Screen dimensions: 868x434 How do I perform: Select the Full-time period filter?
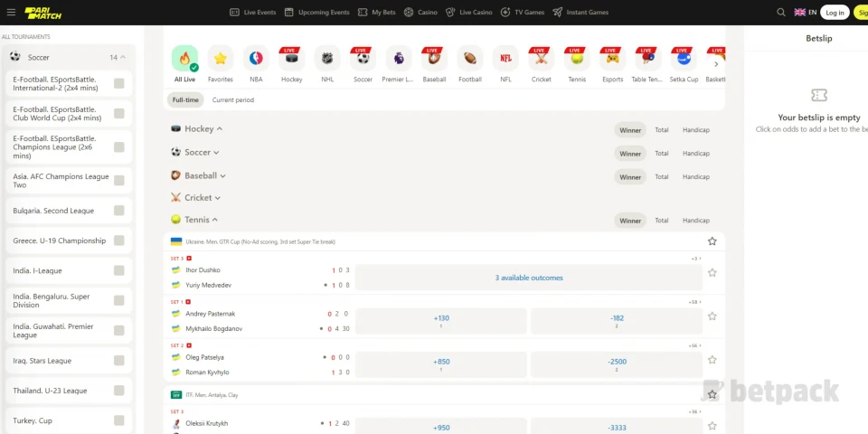pos(185,100)
